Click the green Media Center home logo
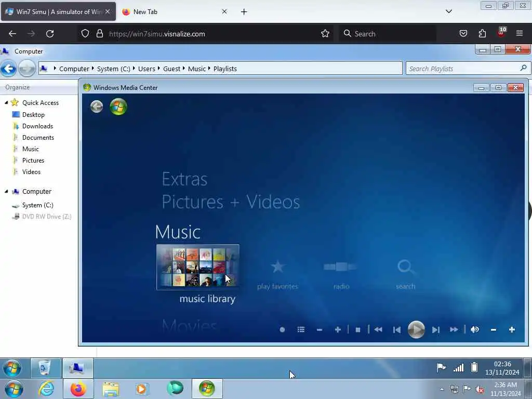This screenshot has width=532, height=399. pyautogui.click(x=118, y=107)
